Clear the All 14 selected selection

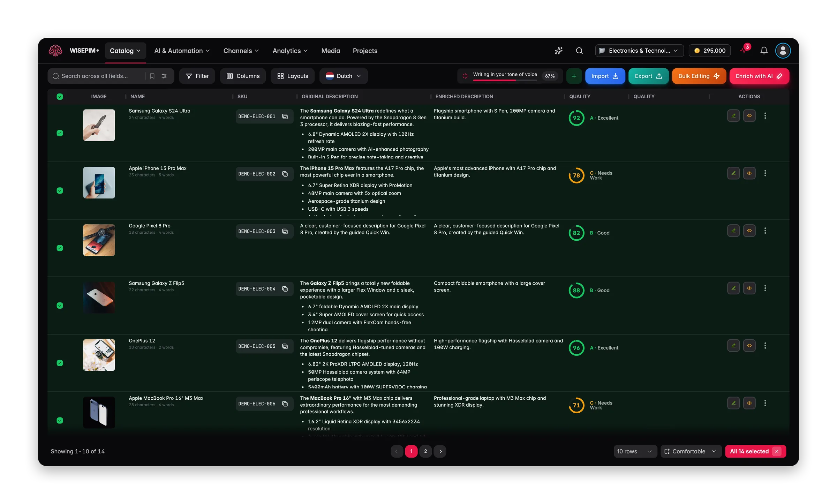tap(777, 451)
